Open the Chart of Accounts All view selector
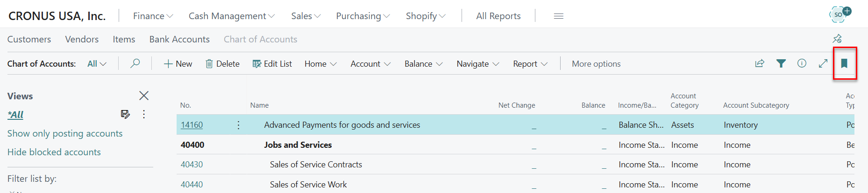The width and height of the screenshot is (868, 193). [x=97, y=64]
